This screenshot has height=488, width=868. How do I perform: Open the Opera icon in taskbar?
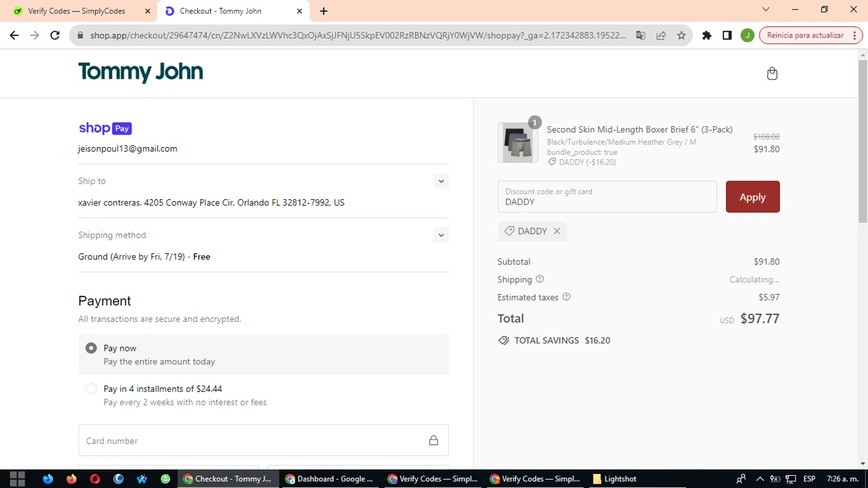[95, 479]
